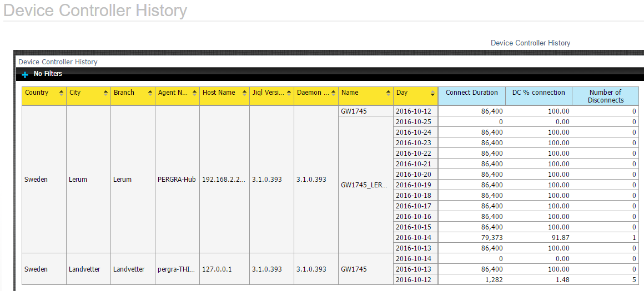Select the Device Controller History panel title

coord(58,62)
